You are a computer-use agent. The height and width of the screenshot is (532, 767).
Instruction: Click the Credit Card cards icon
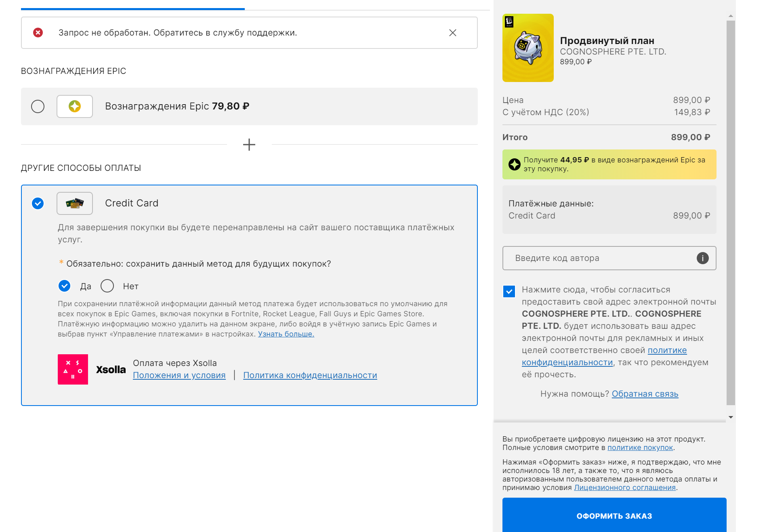(75, 203)
